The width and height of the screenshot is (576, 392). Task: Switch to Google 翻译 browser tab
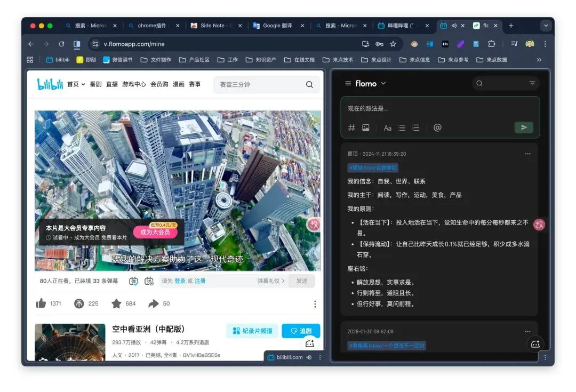(277, 26)
